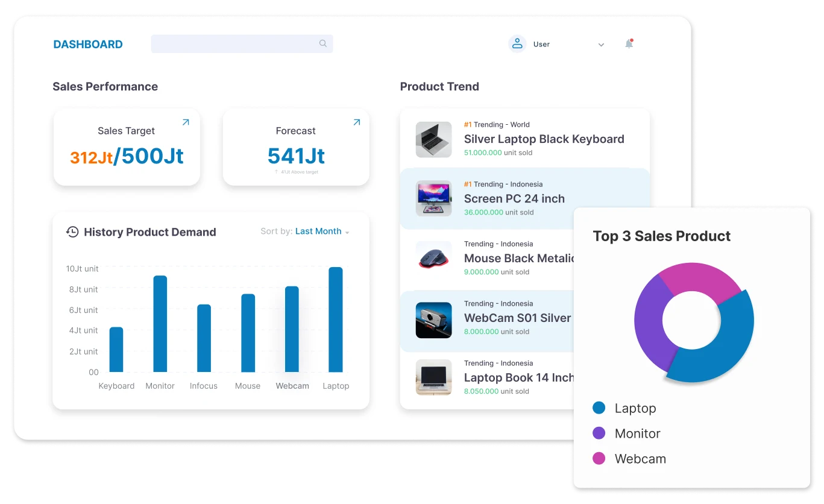Click the notification bell icon
This screenshot has width=824, height=504.
(x=629, y=44)
